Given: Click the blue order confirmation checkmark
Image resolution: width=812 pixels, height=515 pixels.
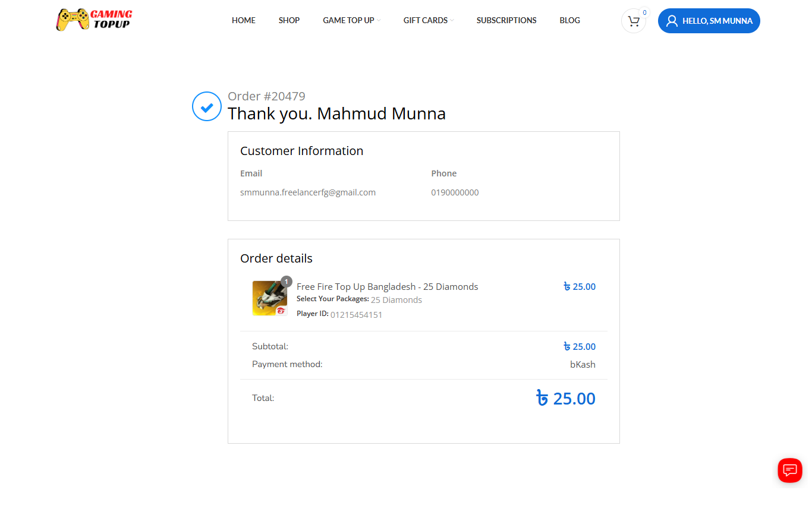Looking at the screenshot, I should click(x=207, y=107).
